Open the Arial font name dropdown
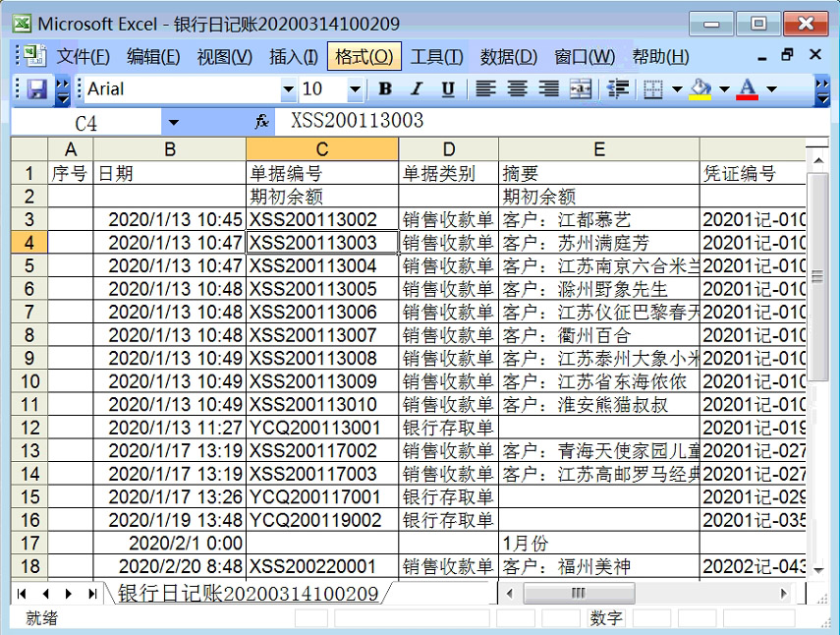This screenshot has height=635, width=840. (288, 89)
